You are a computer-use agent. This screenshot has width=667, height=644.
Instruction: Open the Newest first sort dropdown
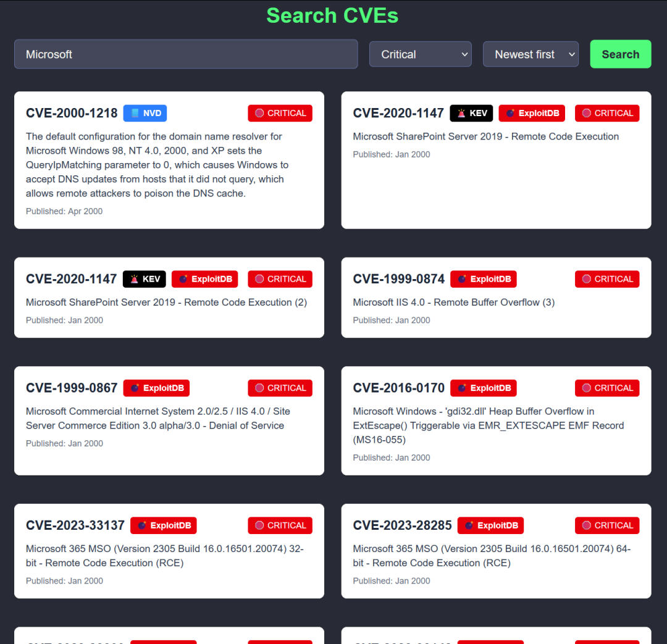click(531, 54)
